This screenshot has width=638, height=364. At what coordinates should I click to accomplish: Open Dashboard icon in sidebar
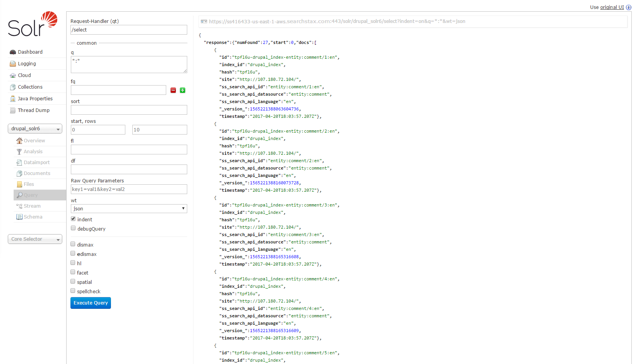13,52
